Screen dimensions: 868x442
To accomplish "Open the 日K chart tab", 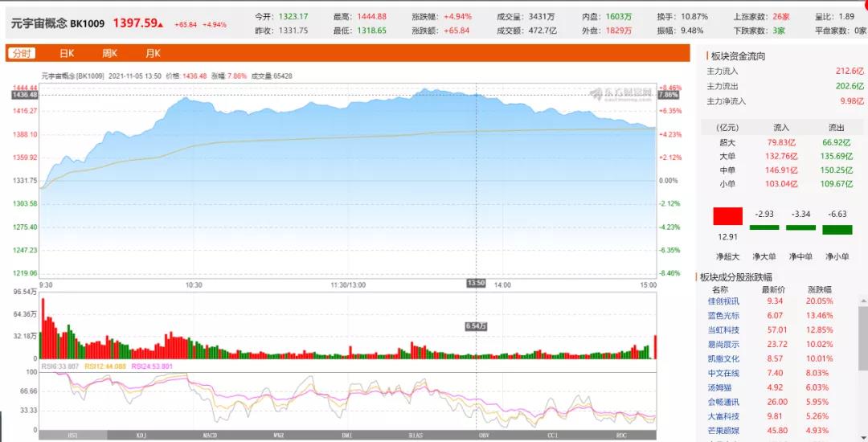I will (67, 53).
